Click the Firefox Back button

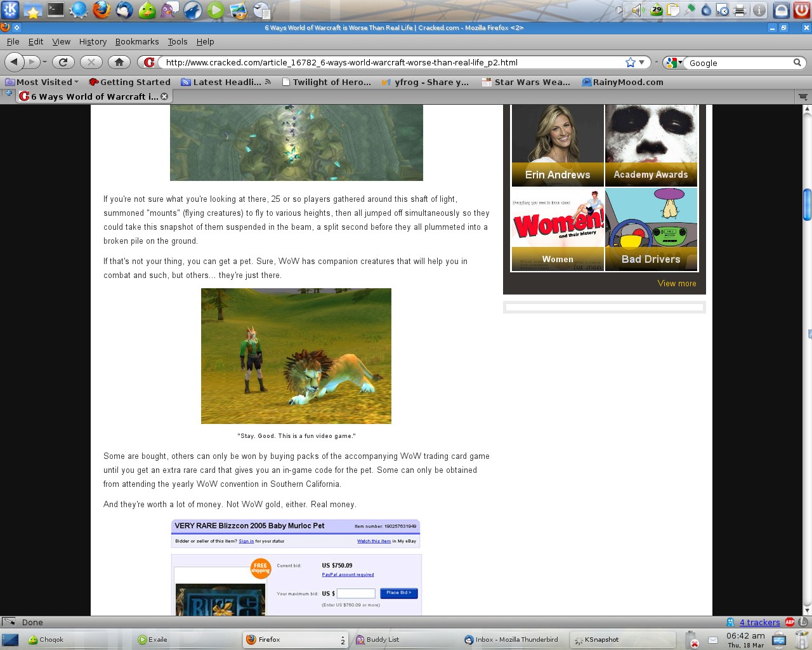15,62
